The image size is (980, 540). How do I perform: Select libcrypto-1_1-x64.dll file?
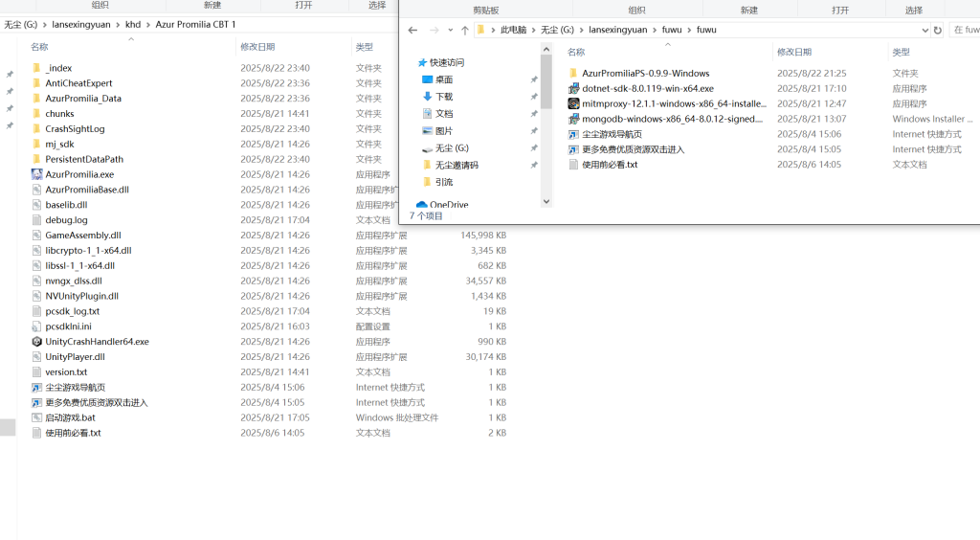coord(88,250)
